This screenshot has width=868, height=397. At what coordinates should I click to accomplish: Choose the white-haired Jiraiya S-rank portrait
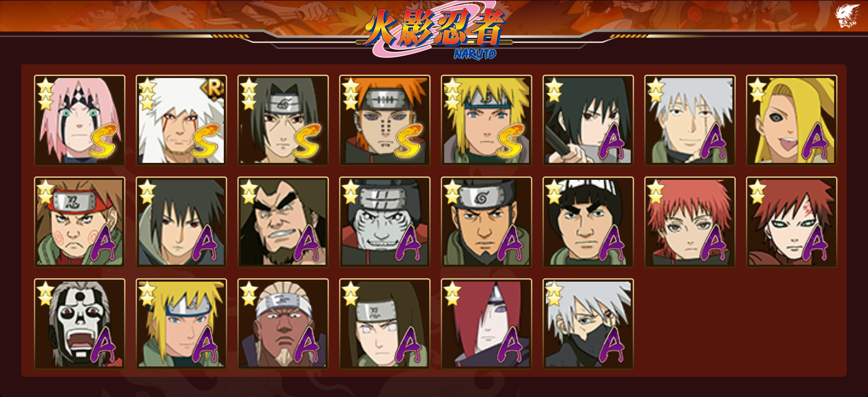coord(181,120)
